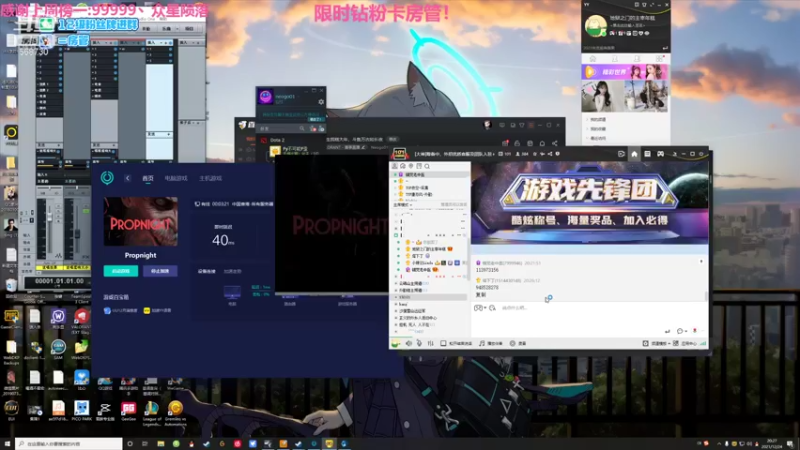The height and width of the screenshot is (450, 800).
Task: Open File Explorer from the taskbar
Action: coord(161,444)
